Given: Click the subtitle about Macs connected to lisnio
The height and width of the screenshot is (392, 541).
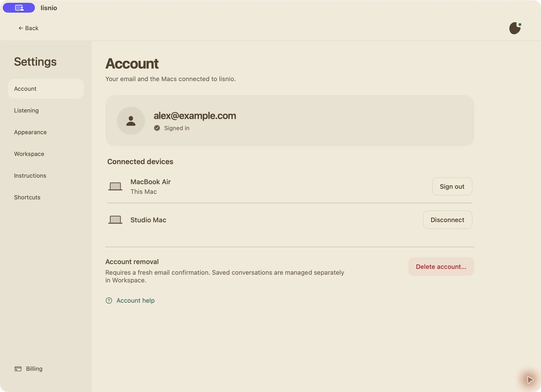Looking at the screenshot, I should click(x=171, y=79).
